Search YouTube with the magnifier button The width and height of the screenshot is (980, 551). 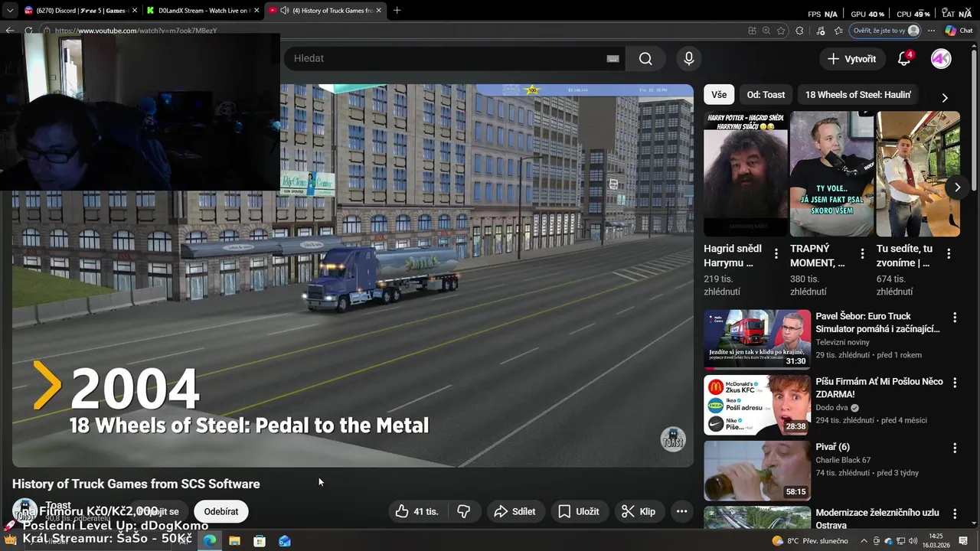tap(645, 59)
